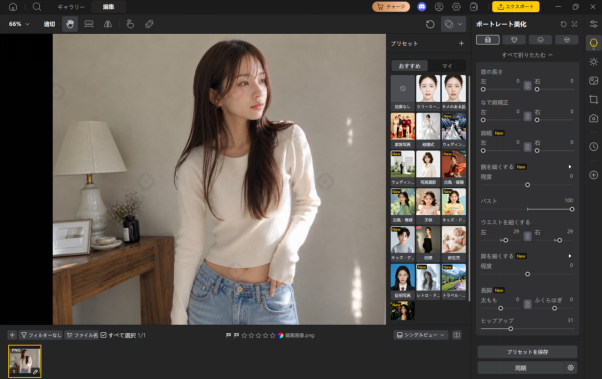The width and height of the screenshot is (602, 379).
Task: Toggle the waist left-right link lock
Action: point(528,236)
